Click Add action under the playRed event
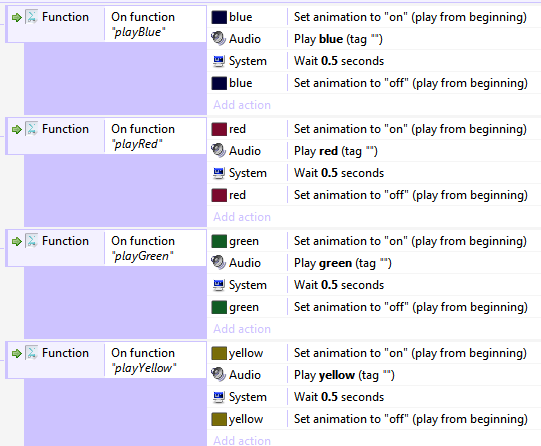The image size is (541, 446). point(242,217)
